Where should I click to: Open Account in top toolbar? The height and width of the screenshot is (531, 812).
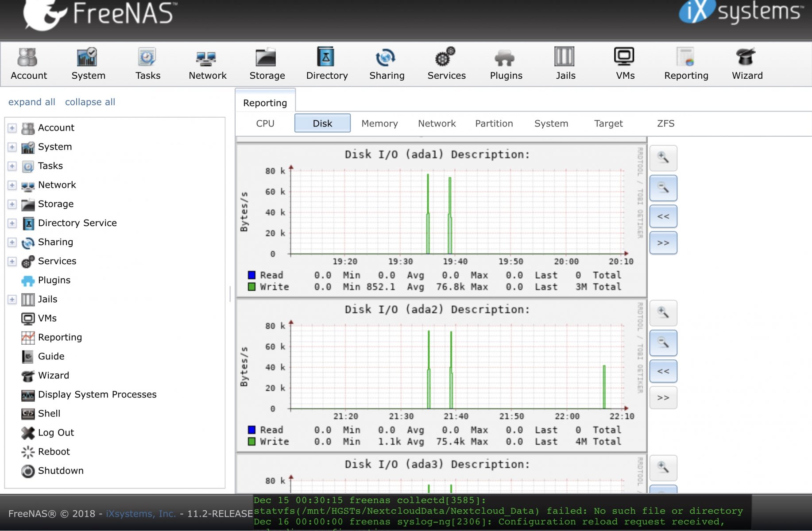[29, 64]
